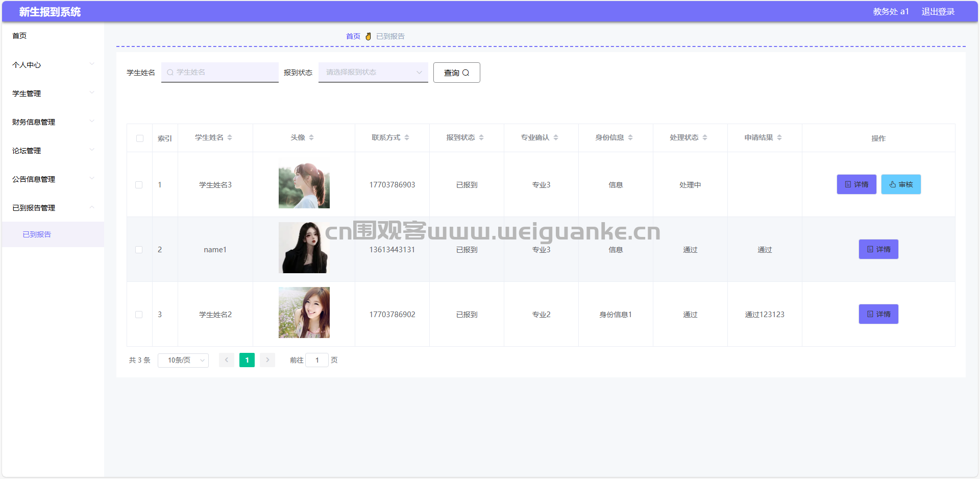Click previous page arrow in pagination

[227, 360]
